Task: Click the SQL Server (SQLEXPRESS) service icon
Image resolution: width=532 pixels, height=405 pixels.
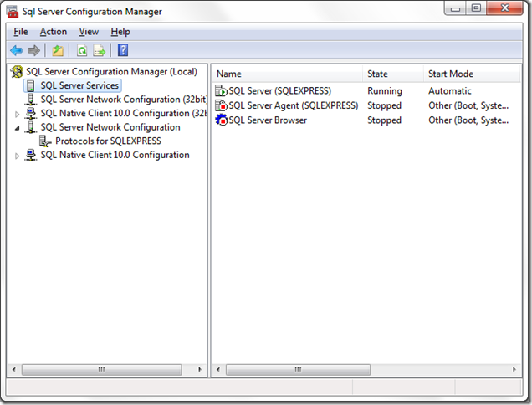Action: point(221,91)
